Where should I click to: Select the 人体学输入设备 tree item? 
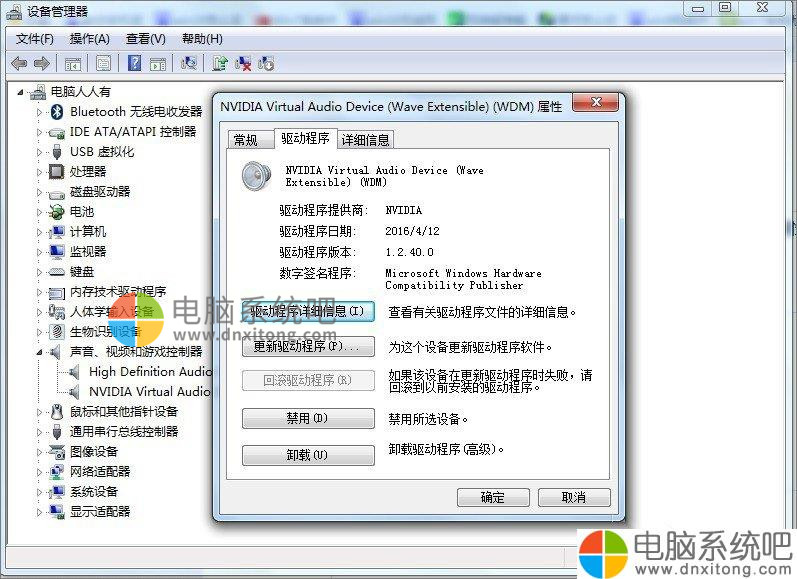111,312
